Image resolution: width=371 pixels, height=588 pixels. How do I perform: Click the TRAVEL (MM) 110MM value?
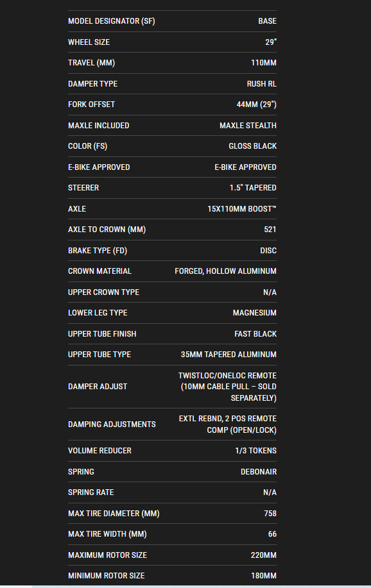pyautogui.click(x=264, y=63)
